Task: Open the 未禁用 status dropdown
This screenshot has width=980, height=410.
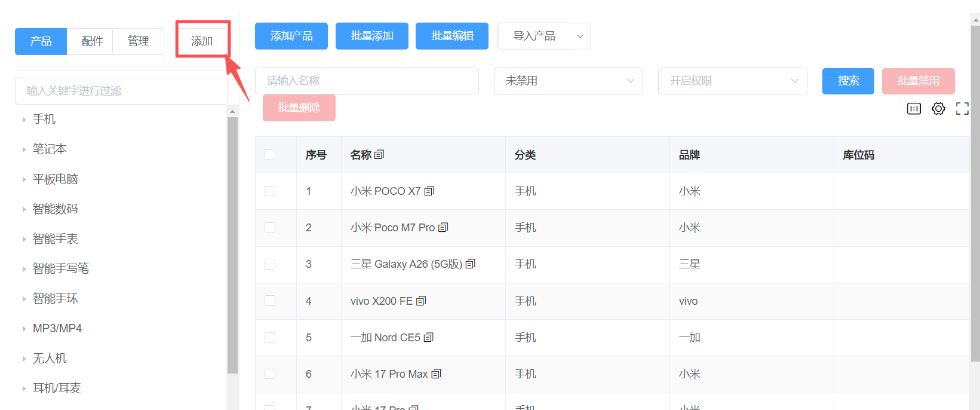Action: click(x=568, y=81)
